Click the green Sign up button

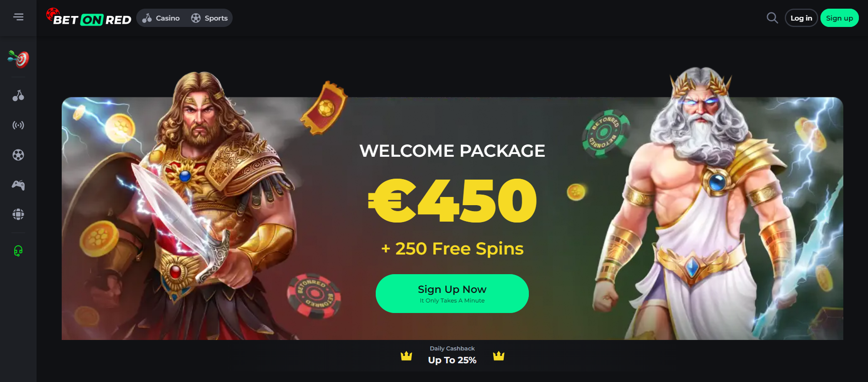coord(839,18)
